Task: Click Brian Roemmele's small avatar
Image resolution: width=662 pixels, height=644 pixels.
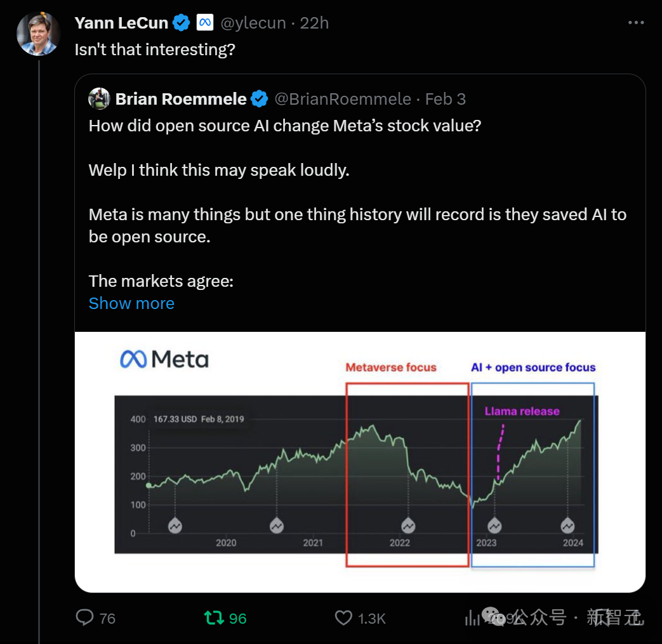Action: tap(99, 99)
